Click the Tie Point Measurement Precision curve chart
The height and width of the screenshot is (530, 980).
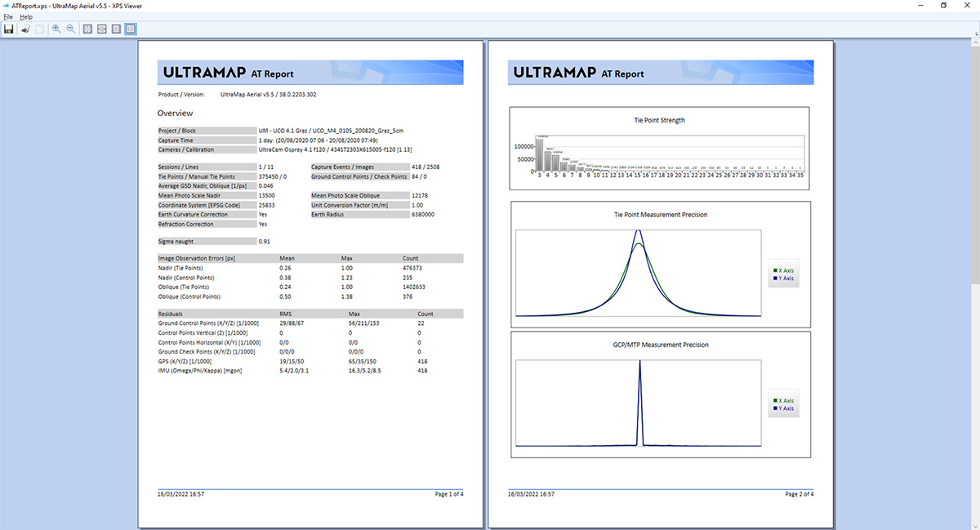click(x=659, y=263)
